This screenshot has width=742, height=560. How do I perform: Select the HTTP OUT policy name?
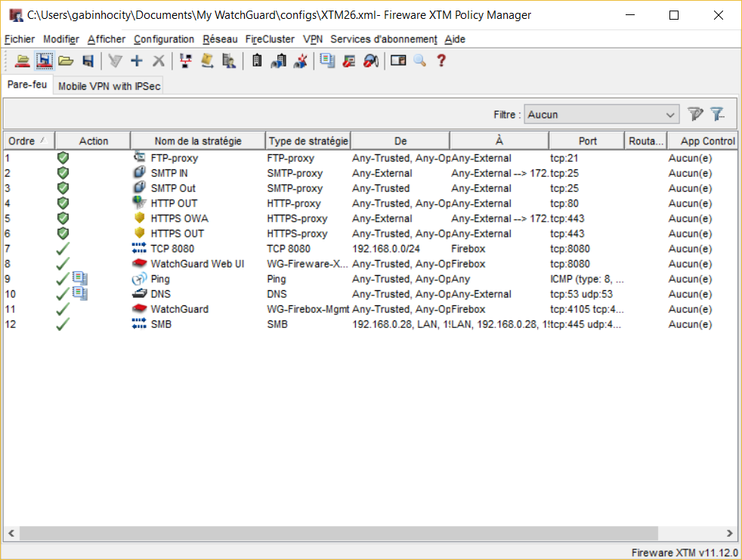174,203
